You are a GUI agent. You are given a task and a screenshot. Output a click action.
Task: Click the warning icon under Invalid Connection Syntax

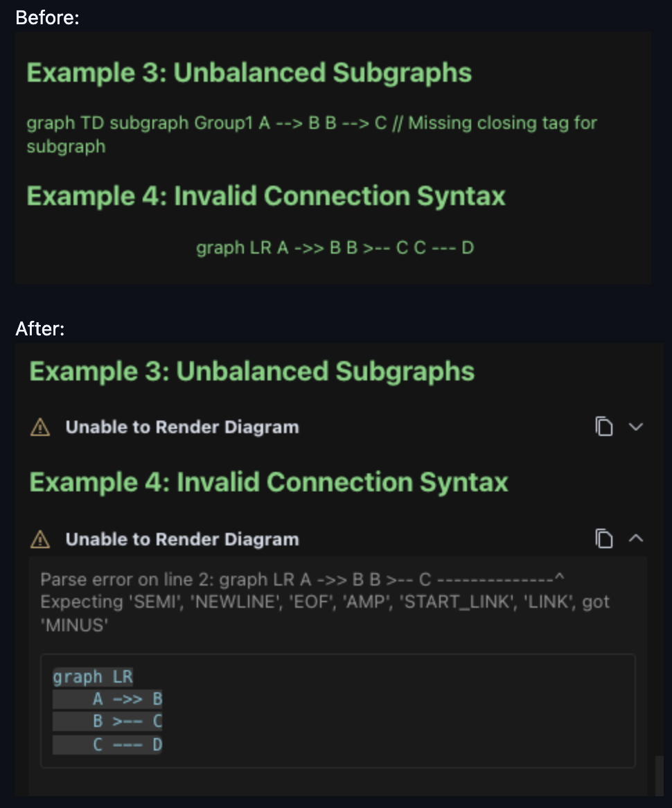pyautogui.click(x=39, y=539)
